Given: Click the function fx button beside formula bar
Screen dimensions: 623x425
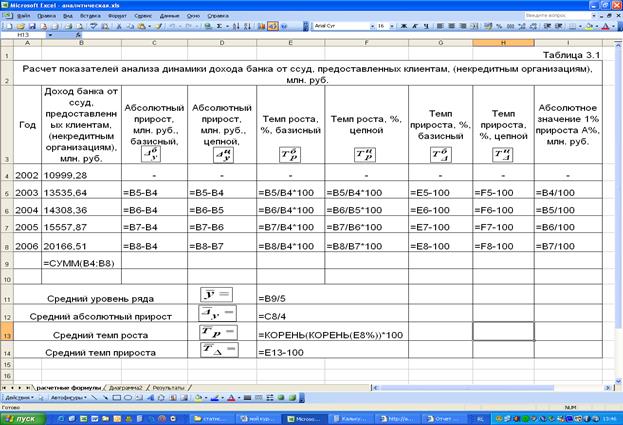Looking at the screenshot, I should coord(78,35).
